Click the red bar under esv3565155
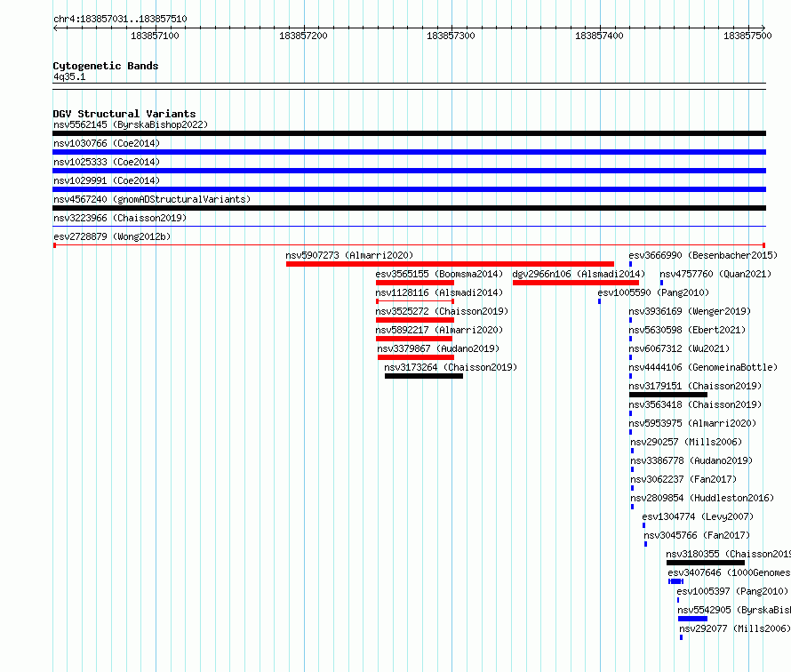The width and height of the screenshot is (791, 672). [415, 283]
